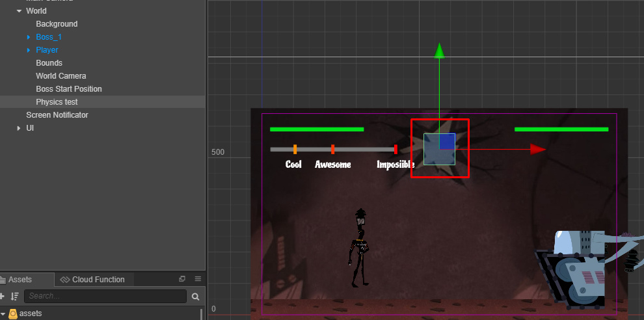The width and height of the screenshot is (644, 320).
Task: Open the Assets panel hamburger menu
Action: [198, 279]
